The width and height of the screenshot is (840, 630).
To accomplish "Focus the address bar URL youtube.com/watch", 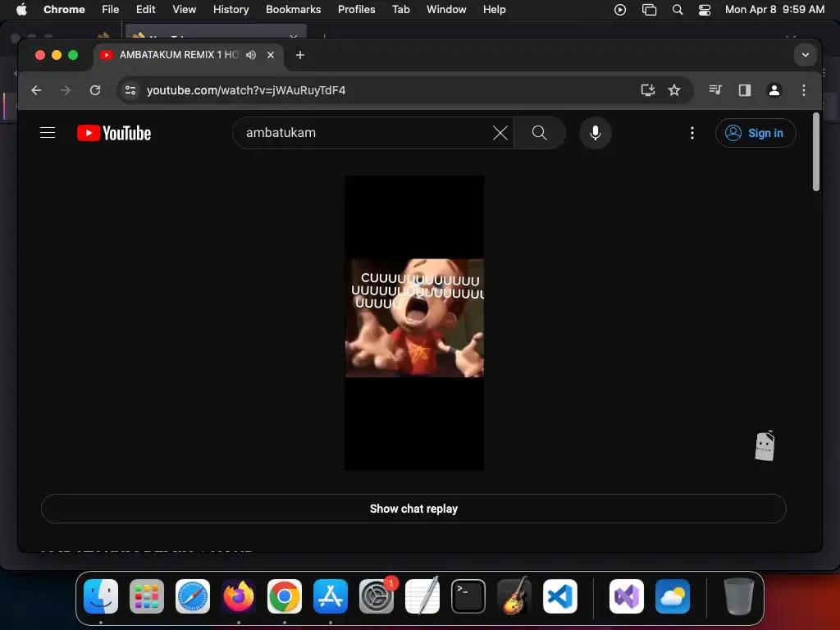I will pos(246,90).
